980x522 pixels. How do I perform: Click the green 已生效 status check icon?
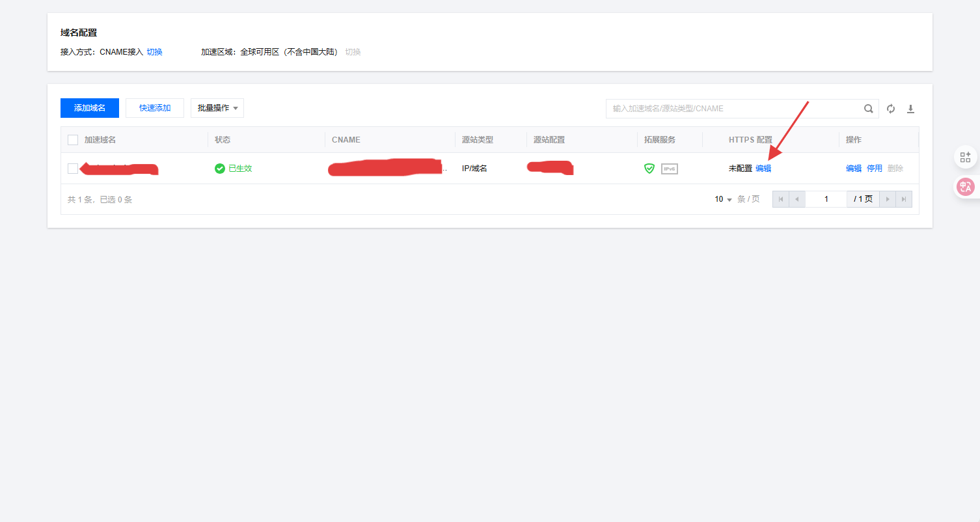point(220,169)
